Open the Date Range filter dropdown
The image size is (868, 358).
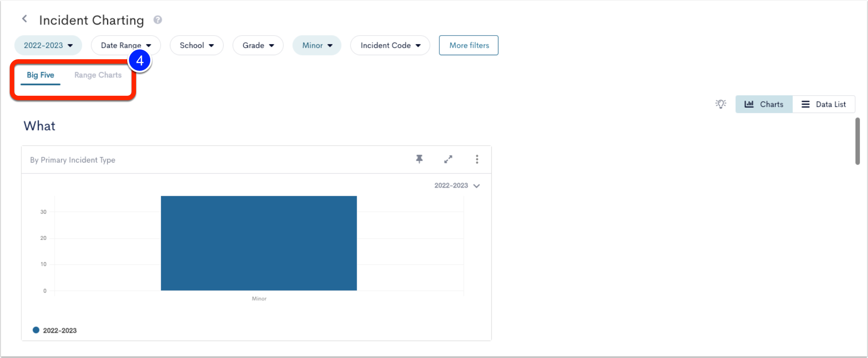click(126, 45)
